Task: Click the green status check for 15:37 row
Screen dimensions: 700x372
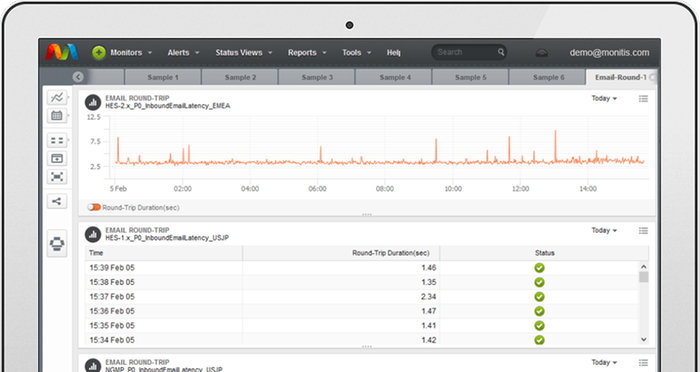Action: pos(539,297)
